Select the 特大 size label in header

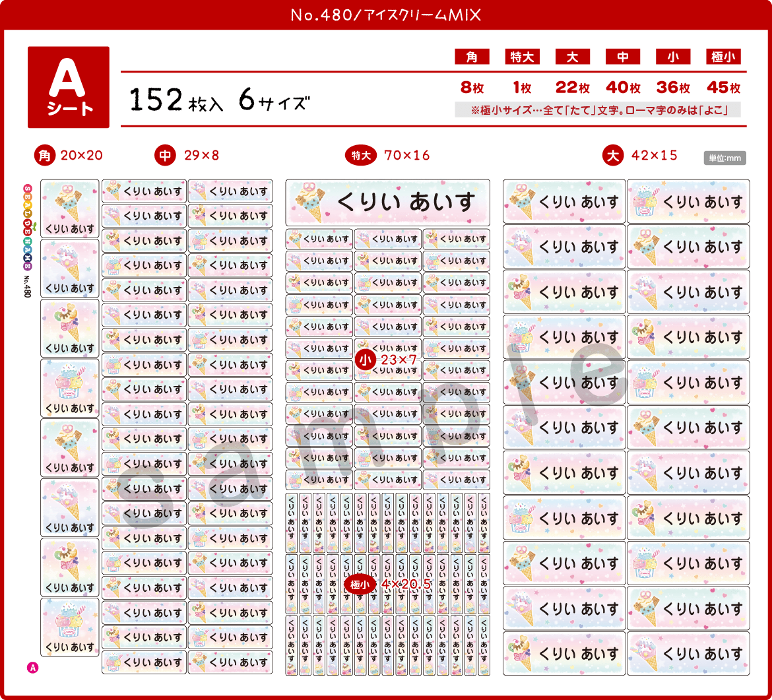523,57
